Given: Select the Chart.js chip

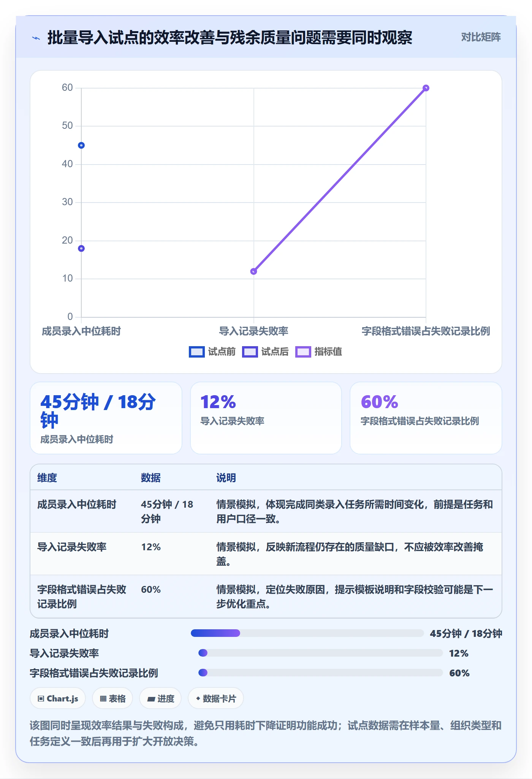Looking at the screenshot, I should click(58, 698).
